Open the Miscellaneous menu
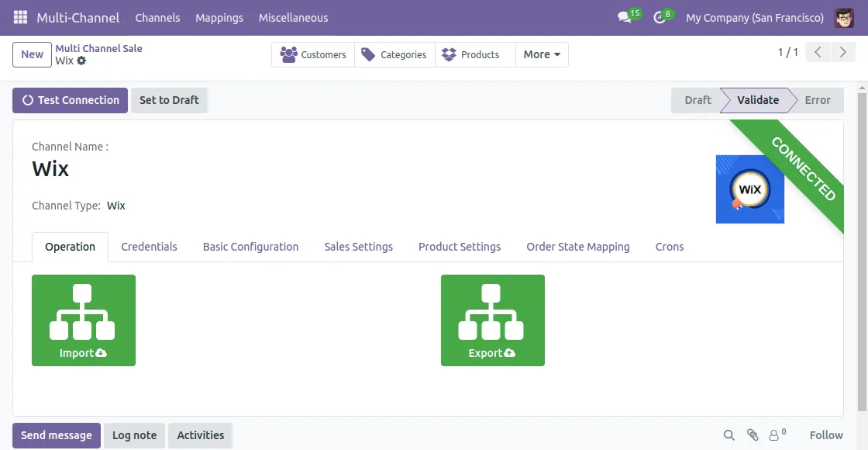Screen dimensions: 868x450 click(293, 17)
